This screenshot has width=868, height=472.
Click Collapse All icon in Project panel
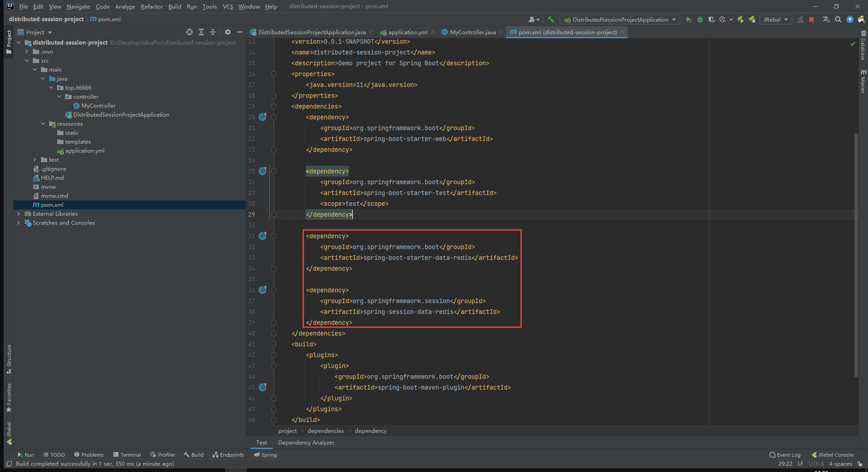[x=213, y=32]
